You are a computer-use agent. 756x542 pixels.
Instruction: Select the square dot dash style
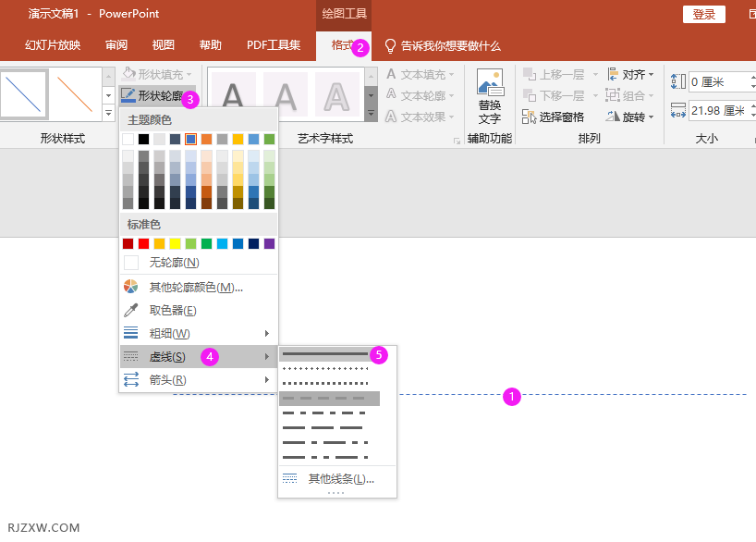[x=329, y=384]
